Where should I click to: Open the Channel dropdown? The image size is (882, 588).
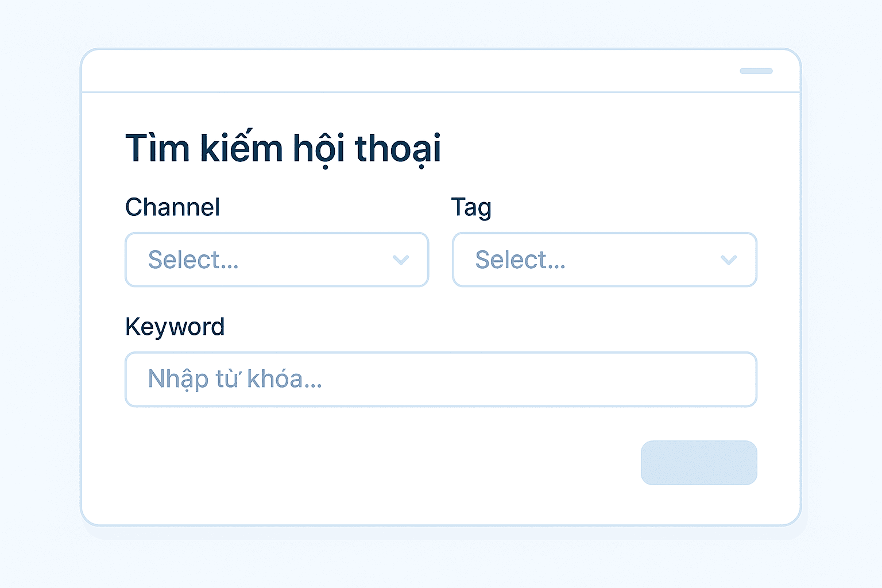tap(277, 260)
